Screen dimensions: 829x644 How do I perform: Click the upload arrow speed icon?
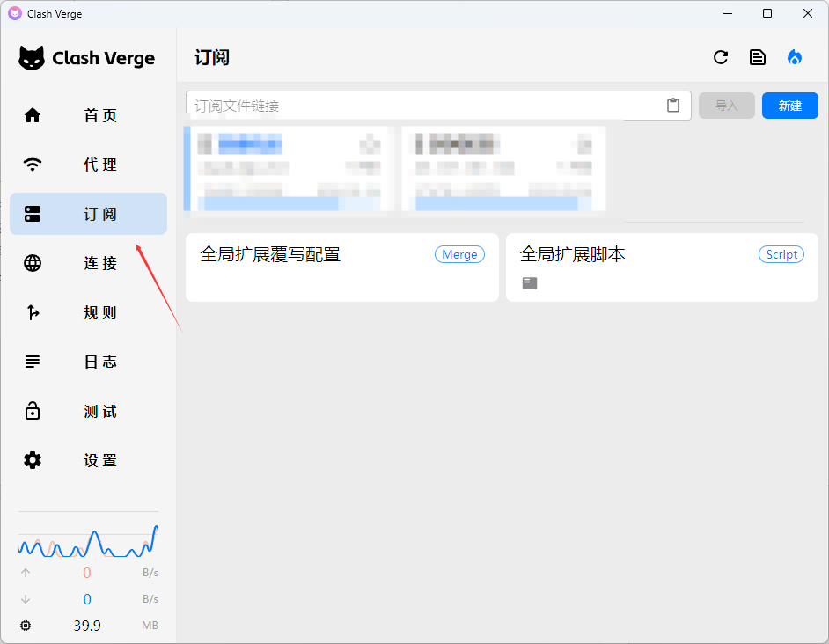26,573
